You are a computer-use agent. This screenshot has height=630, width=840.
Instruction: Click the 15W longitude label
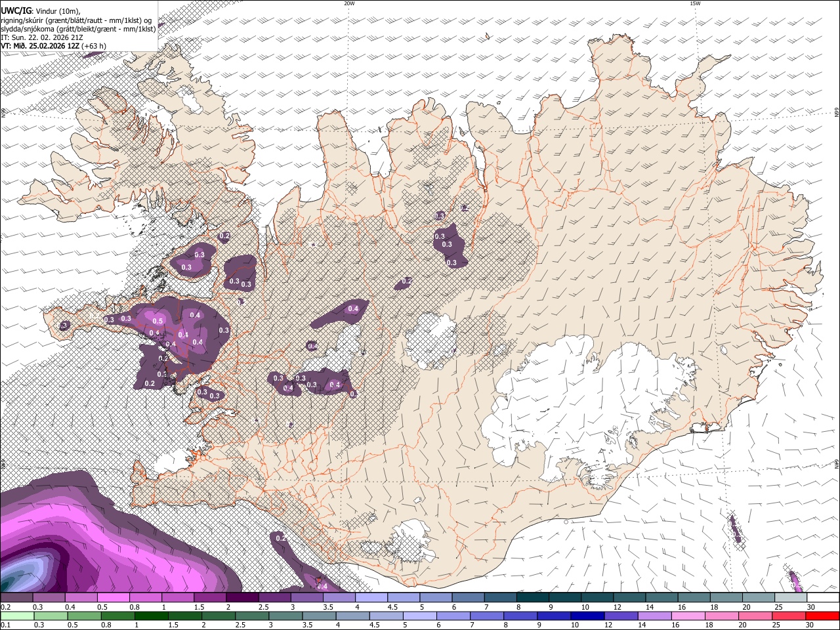[x=695, y=3]
